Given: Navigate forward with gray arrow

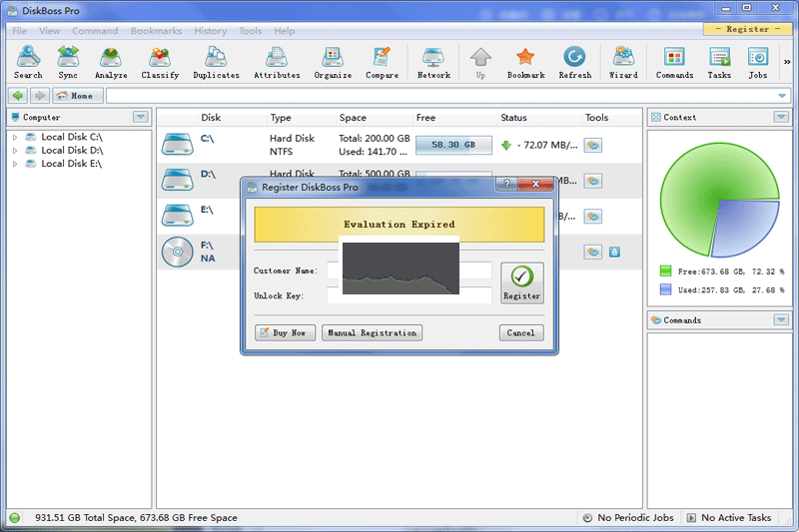Looking at the screenshot, I should pyautogui.click(x=39, y=96).
